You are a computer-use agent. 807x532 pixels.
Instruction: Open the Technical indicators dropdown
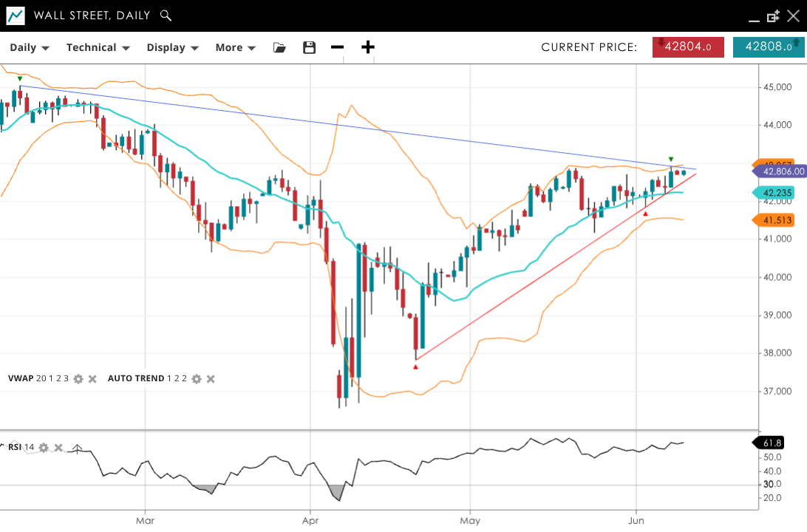click(98, 47)
